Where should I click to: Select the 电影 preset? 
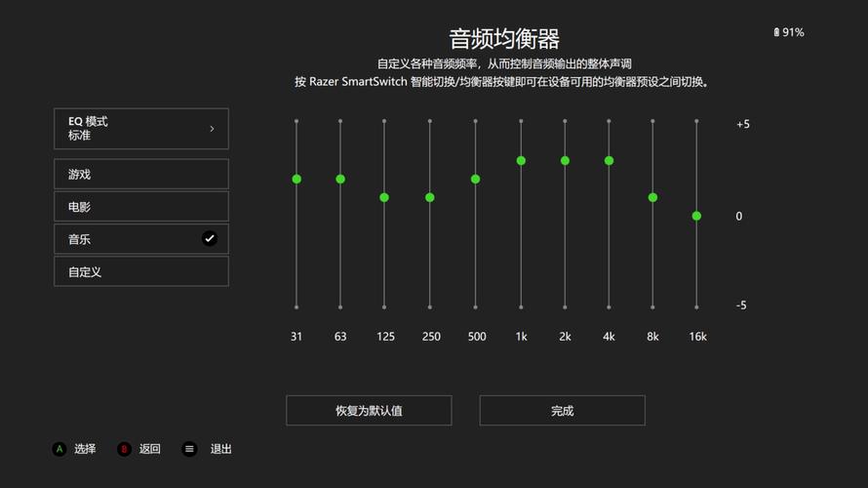click(x=141, y=207)
